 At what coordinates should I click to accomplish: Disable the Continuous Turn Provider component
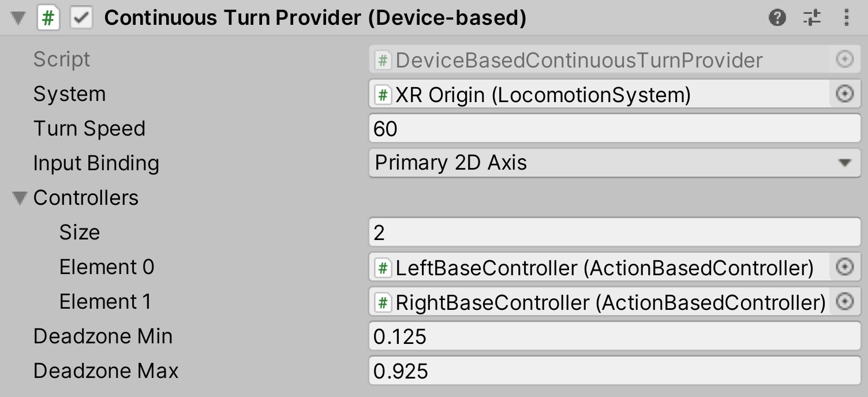81,18
